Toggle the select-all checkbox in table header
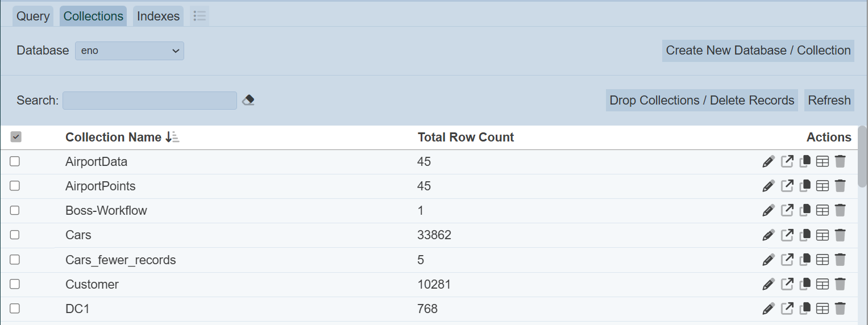Screen dimensions: 868x325 point(16,137)
